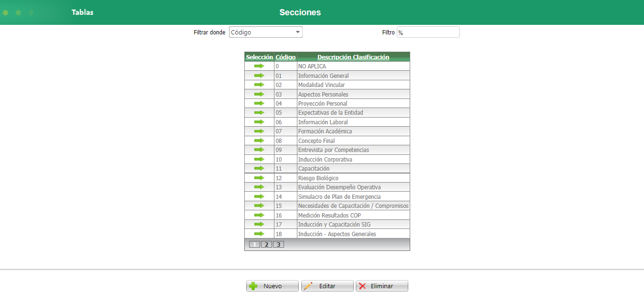Click the code cell 09

click(285, 150)
